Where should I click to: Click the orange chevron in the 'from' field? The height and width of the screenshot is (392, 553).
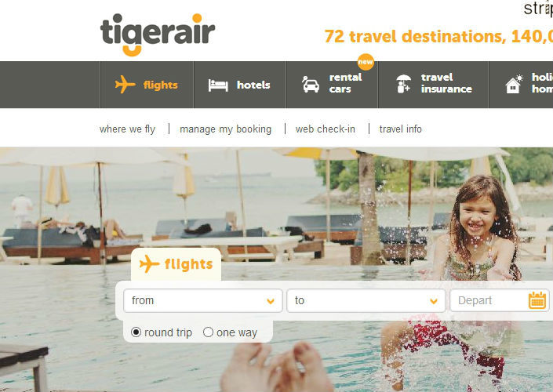point(271,301)
